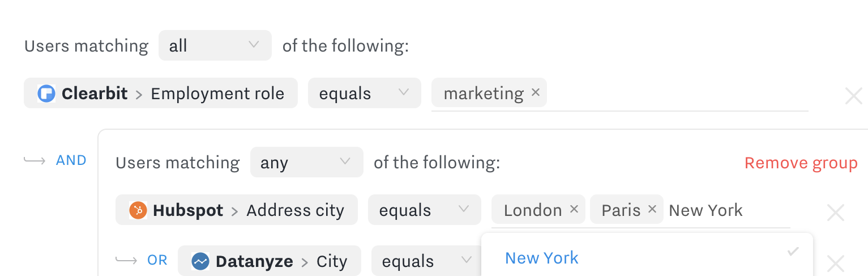Delete the Datanyze City condition row

point(836,264)
